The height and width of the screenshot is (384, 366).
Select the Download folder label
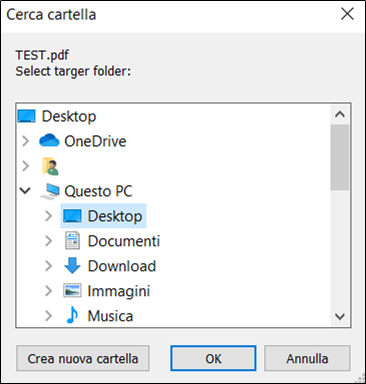(x=122, y=266)
